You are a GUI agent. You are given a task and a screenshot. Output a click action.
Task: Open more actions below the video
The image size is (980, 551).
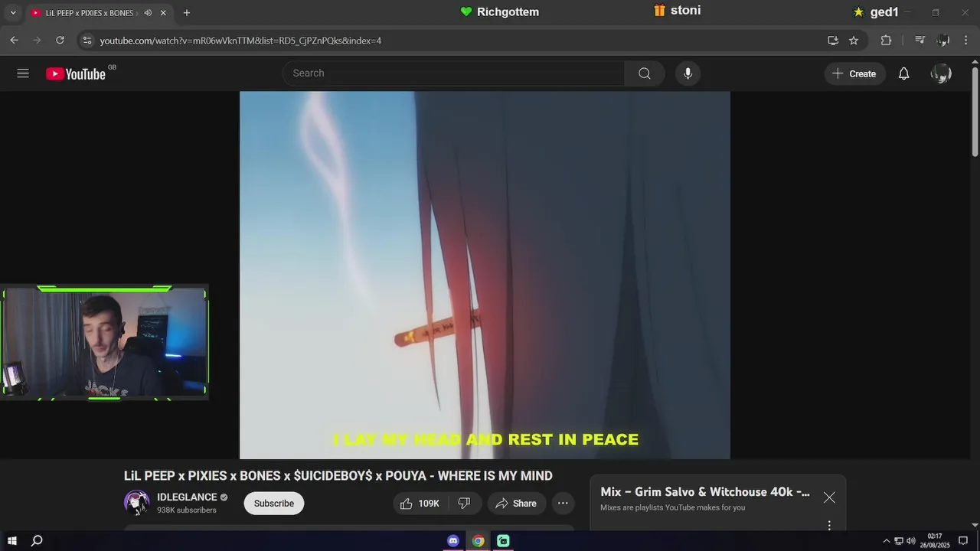(563, 503)
